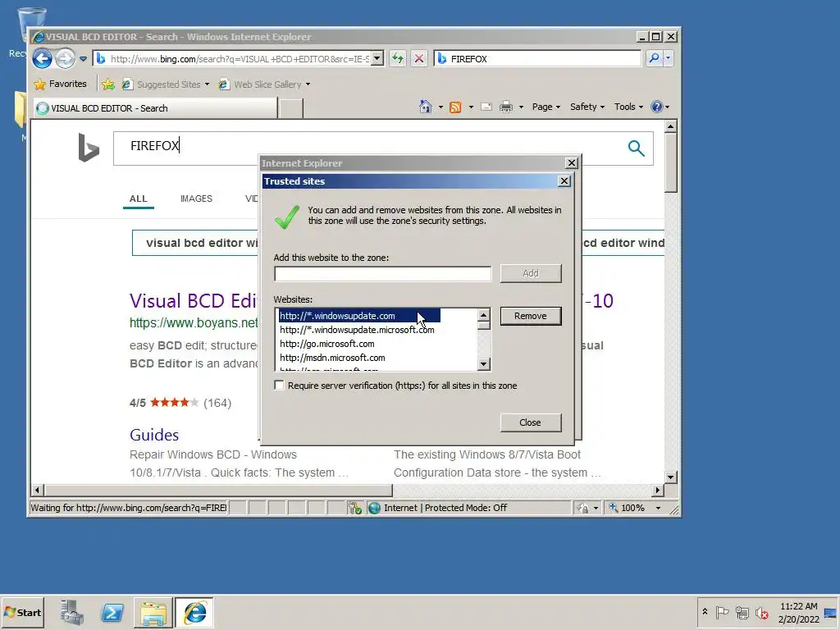The height and width of the screenshot is (630, 840).
Task: Click the Add button in Trusted sites
Action: click(x=531, y=273)
